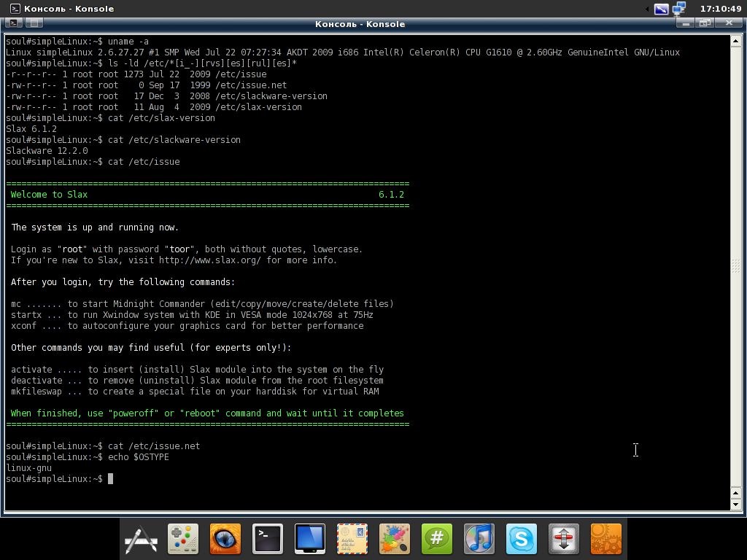Click '/etc/slackware-version' in the ls listing
The image size is (747, 560).
(271, 96)
